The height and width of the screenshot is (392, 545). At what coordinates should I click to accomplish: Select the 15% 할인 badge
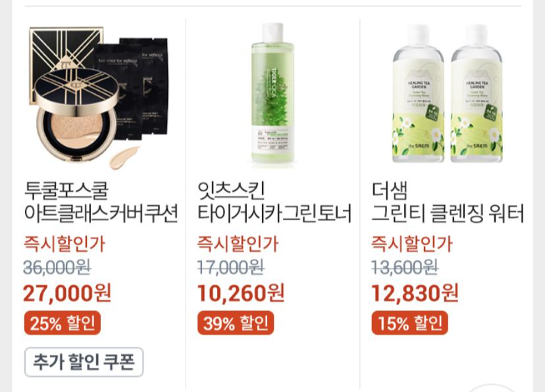tap(410, 323)
